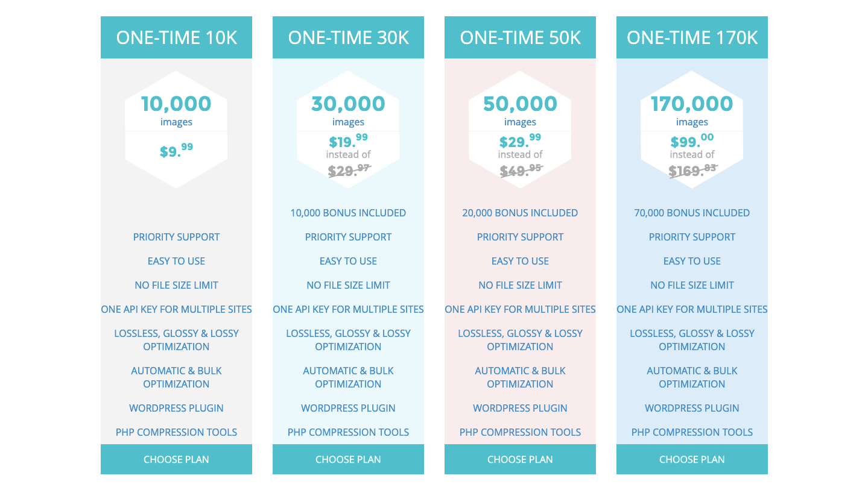Click the ONE-TIME 10K plan header
Image resolution: width=868 pixels, height=490 pixels.
coord(176,37)
